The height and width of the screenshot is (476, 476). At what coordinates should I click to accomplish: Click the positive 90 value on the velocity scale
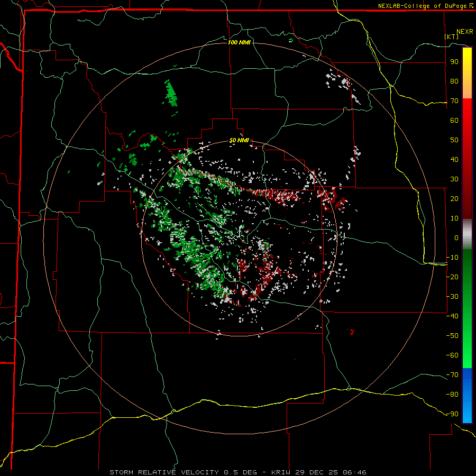(454, 62)
